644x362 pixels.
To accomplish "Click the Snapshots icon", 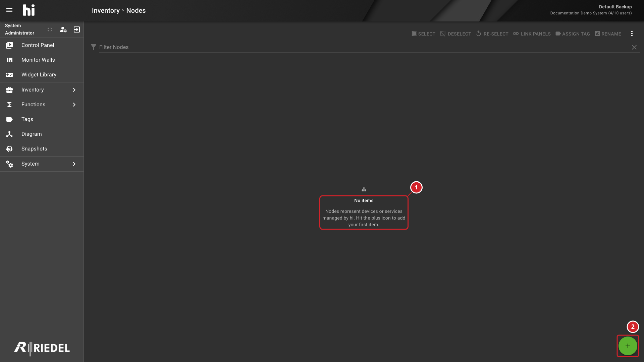I will (x=9, y=149).
